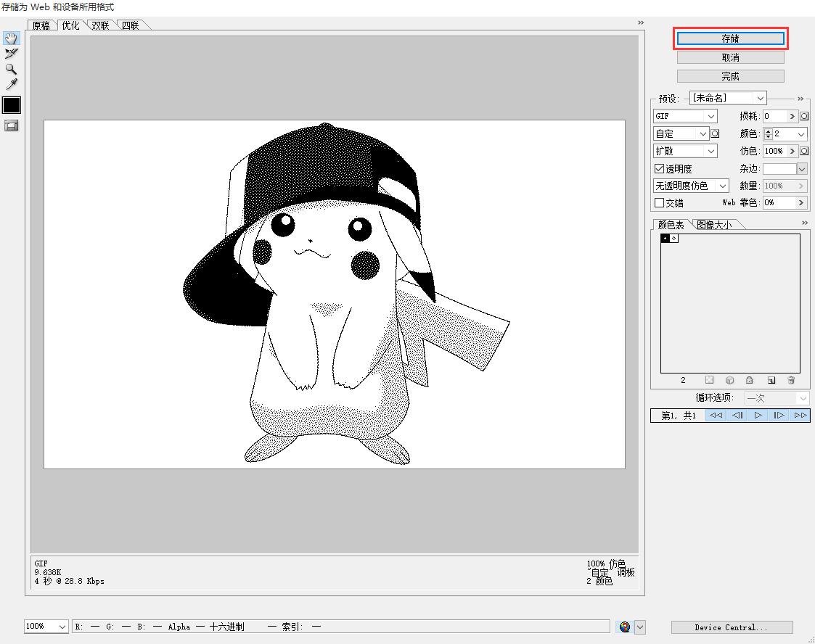Open the optimize flyout menu beside 预设
Viewport: 815px width, 644px height.
click(800, 98)
